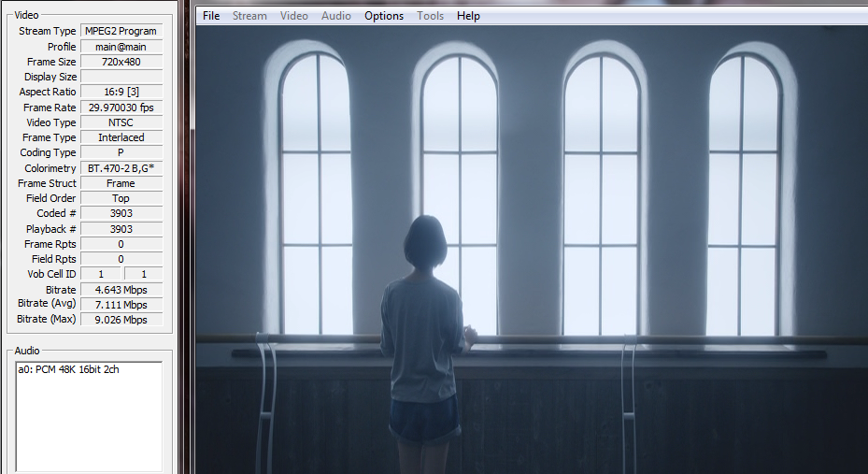Click the 'Stream Type' label
Screen dimensions: 868x474
tap(47, 31)
